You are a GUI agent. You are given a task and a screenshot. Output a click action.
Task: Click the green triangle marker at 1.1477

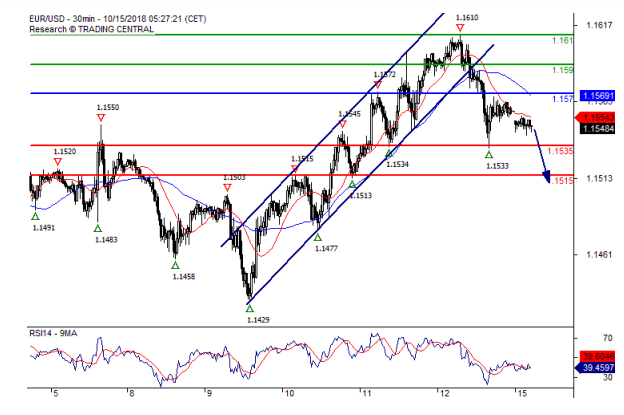pyautogui.click(x=318, y=237)
